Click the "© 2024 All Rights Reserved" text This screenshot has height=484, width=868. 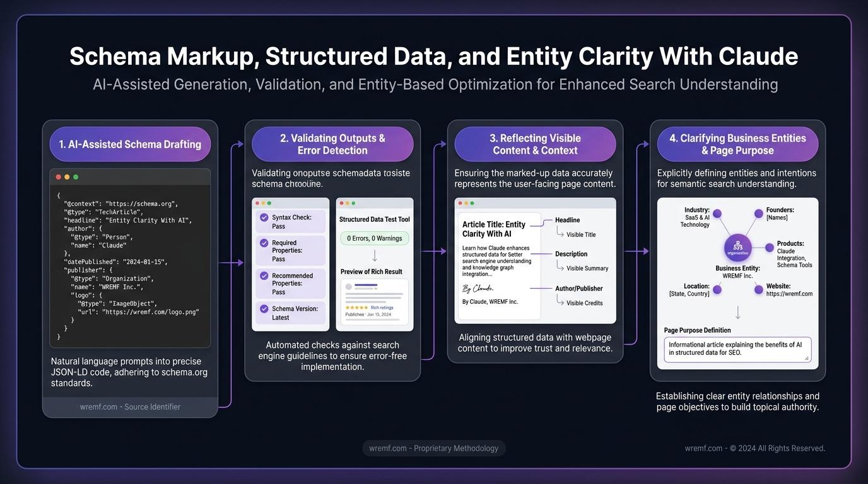point(777,449)
